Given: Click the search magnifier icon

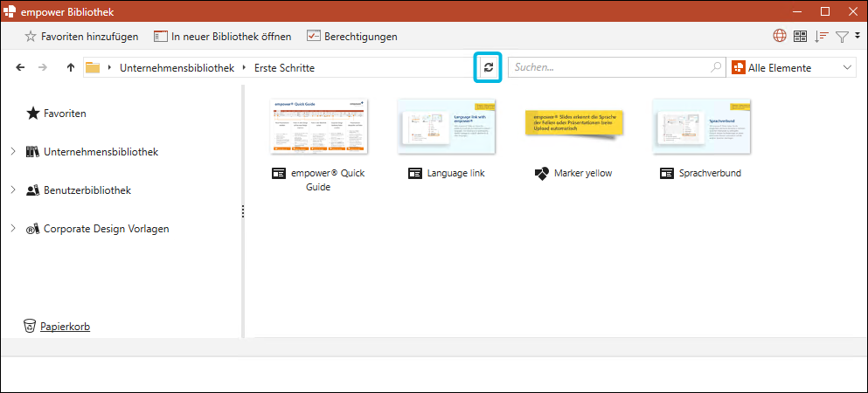Looking at the screenshot, I should click(716, 67).
